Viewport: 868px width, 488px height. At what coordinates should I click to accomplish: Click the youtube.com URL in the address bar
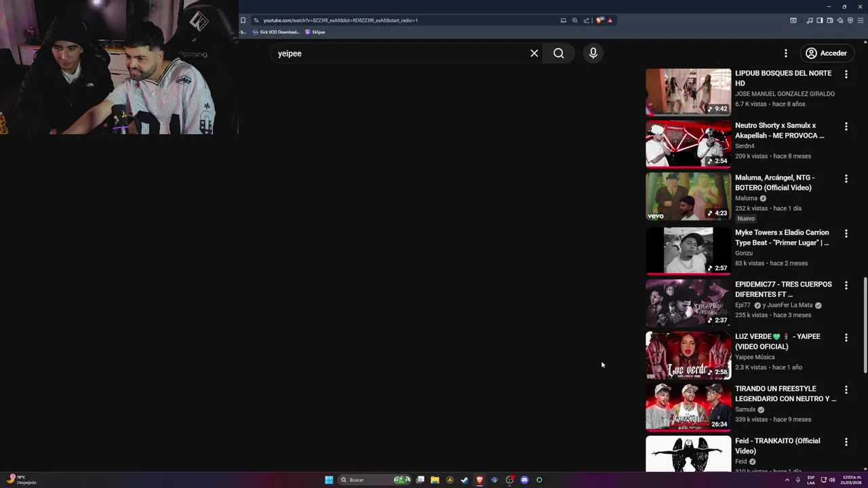(x=340, y=20)
